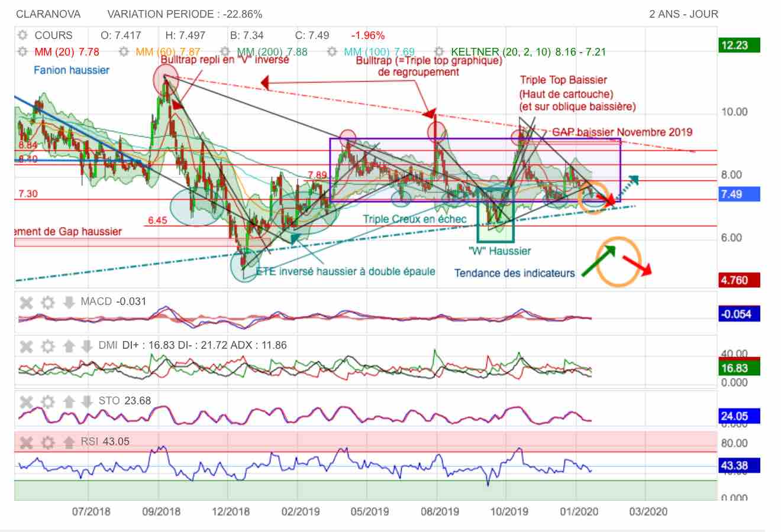Click the Tendance des indicateurs label

coord(515,273)
